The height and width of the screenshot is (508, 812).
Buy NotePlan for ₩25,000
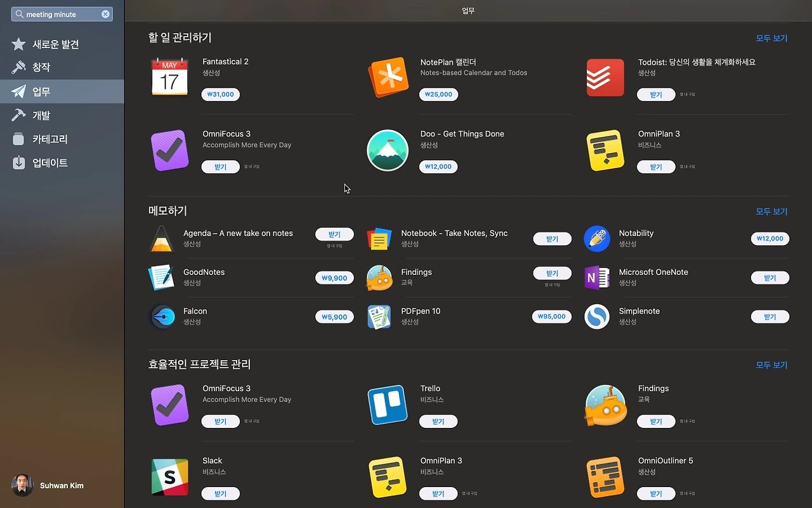pyautogui.click(x=438, y=95)
